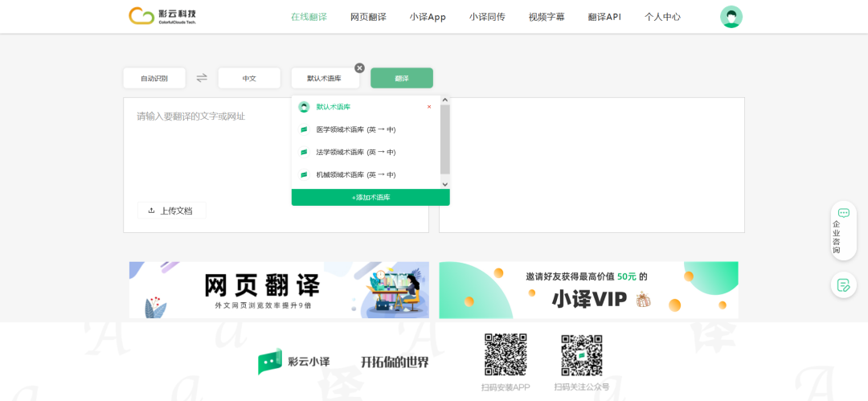Open the feedback note icon on right
This screenshot has height=401, width=868.
843,285
